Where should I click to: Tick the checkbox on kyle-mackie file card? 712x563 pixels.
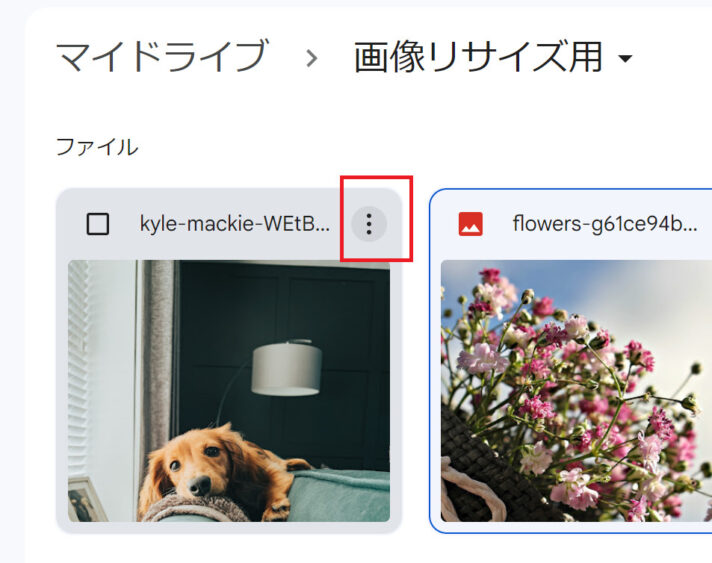(x=98, y=224)
